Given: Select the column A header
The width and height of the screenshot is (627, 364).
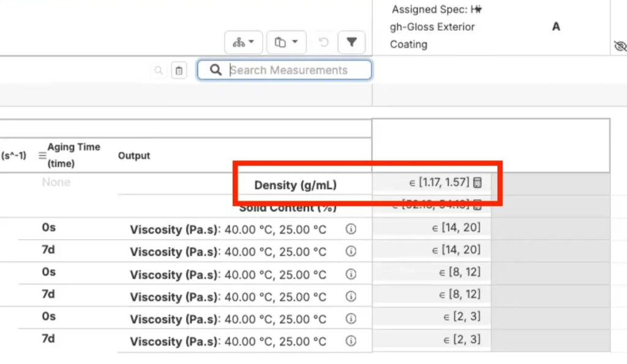Looking at the screenshot, I should (x=556, y=27).
